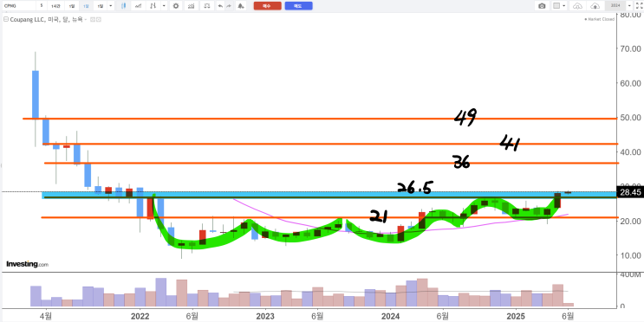Take a chart snapshot with camera icon
Viewport: 644px width, 322px height.
[x=542, y=6]
